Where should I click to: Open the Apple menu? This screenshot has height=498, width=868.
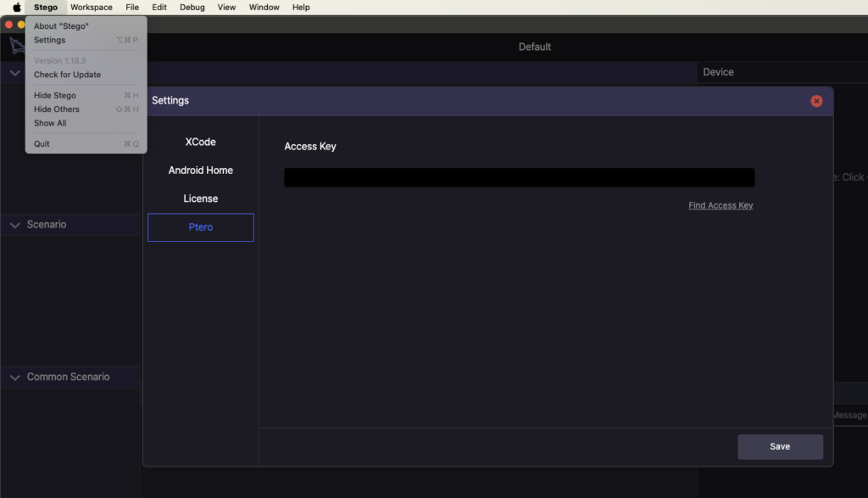coord(17,7)
